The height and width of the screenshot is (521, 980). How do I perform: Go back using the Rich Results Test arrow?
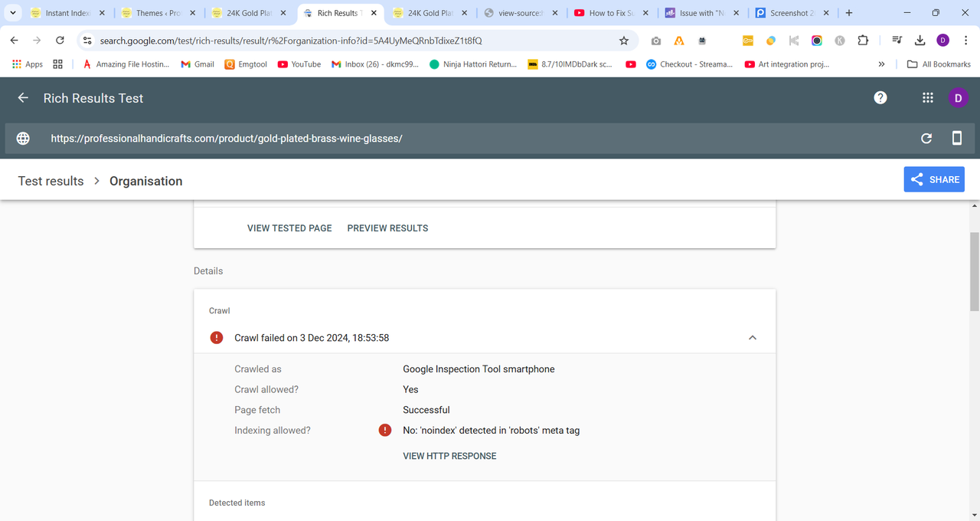23,98
